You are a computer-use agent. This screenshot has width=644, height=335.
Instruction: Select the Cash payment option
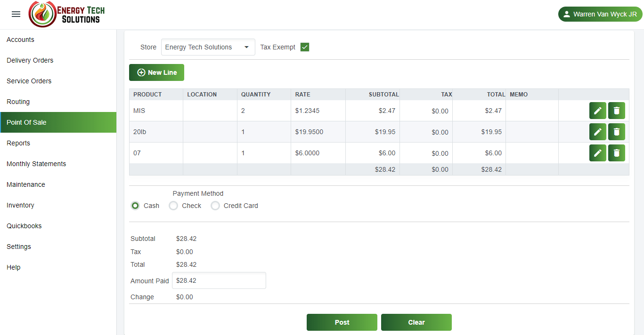[136, 206]
